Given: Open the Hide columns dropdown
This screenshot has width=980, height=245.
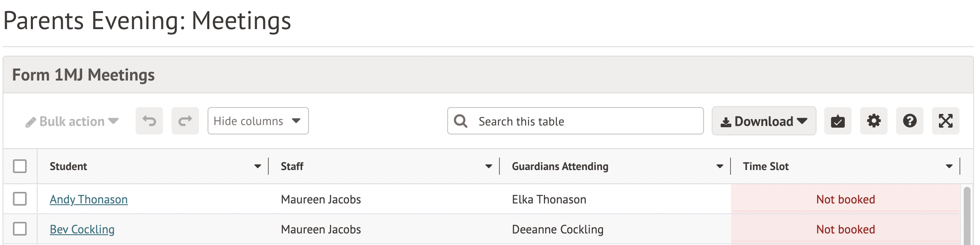Looking at the screenshot, I should tap(258, 121).
